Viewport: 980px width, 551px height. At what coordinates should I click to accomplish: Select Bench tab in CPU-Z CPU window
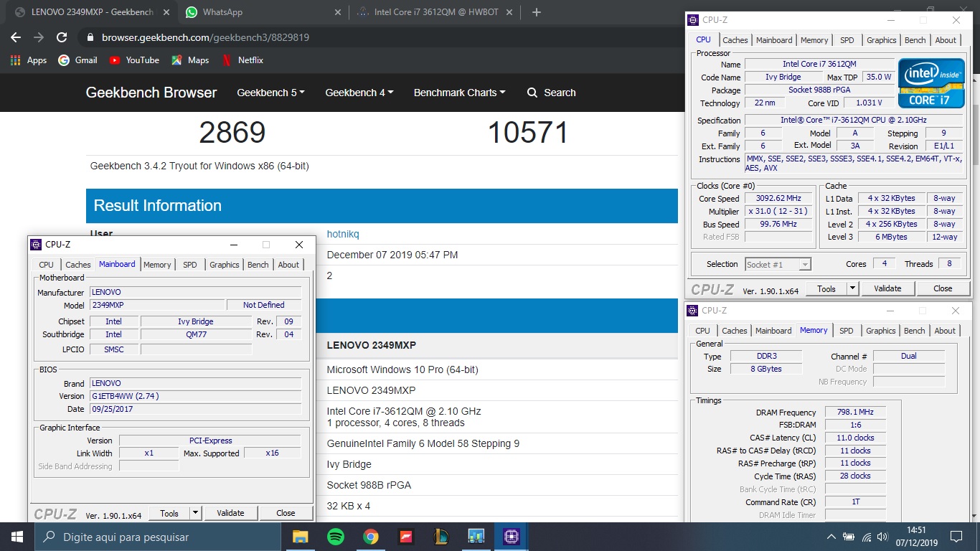tap(915, 40)
